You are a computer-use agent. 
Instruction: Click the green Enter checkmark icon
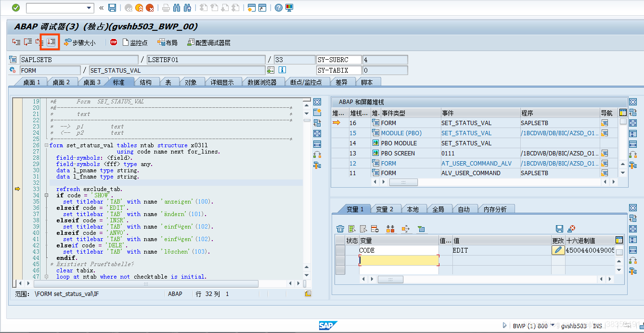point(16,8)
